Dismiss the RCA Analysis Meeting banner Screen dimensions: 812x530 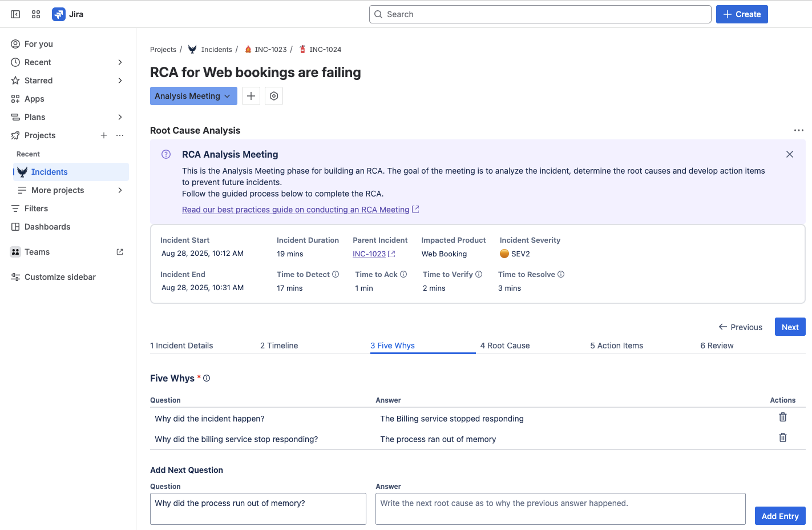[789, 154]
